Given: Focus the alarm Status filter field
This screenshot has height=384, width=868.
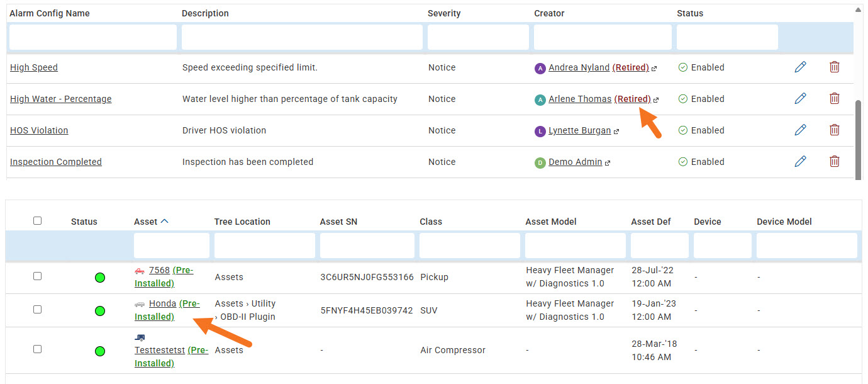Looking at the screenshot, I should click(727, 37).
